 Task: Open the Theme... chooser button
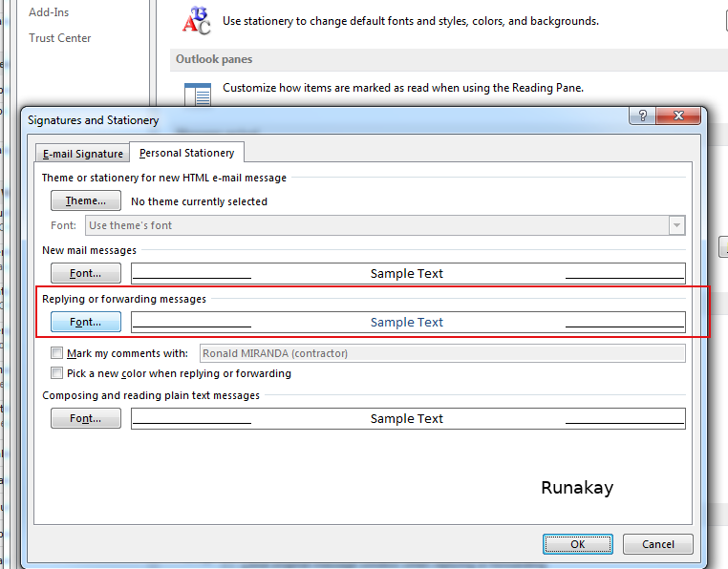[x=86, y=200]
